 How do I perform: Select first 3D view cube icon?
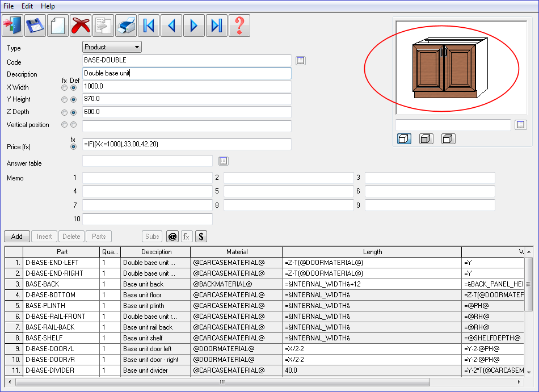click(x=404, y=139)
